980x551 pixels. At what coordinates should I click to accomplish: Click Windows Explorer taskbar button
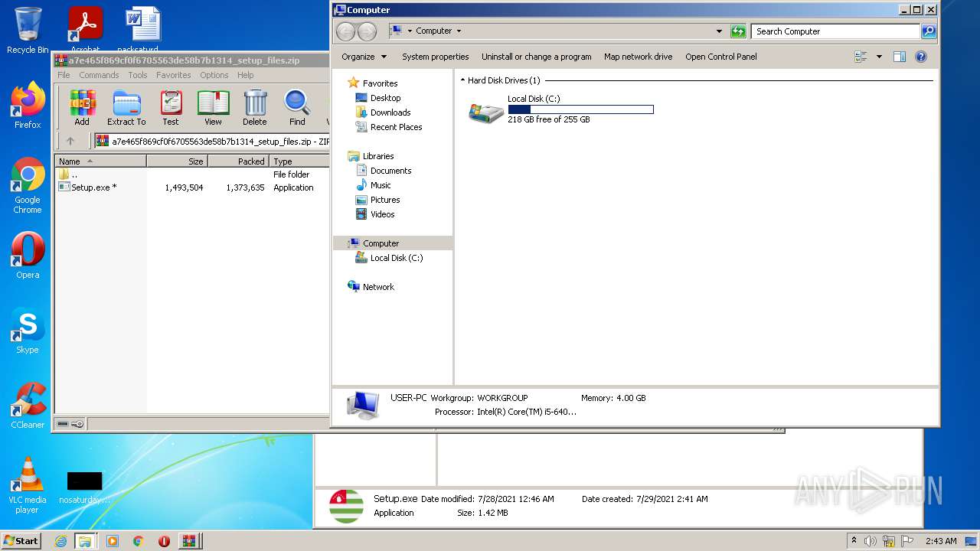pos(85,541)
